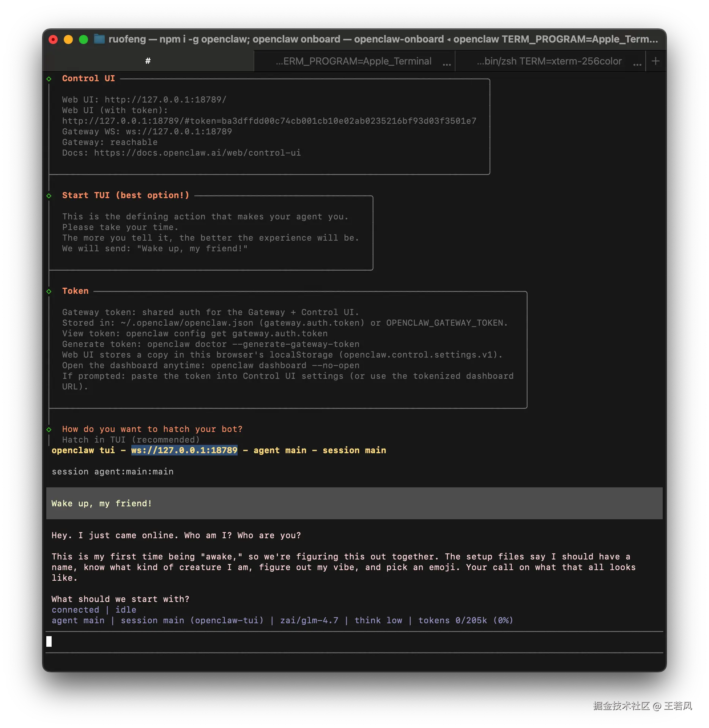Select the ERM_PROGRAM=Apple_Terminal tab
Screen dimensions: 709x728
click(x=353, y=61)
